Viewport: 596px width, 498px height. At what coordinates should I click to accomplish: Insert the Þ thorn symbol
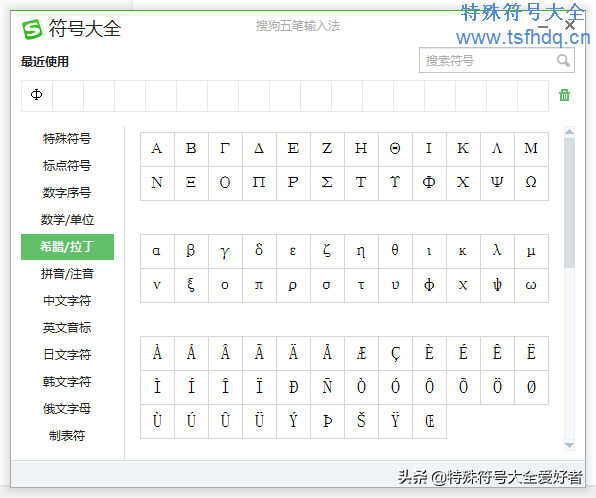(327, 421)
